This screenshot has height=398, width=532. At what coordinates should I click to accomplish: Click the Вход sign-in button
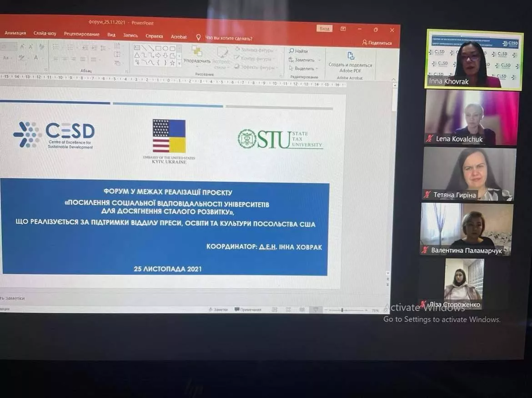[324, 29]
